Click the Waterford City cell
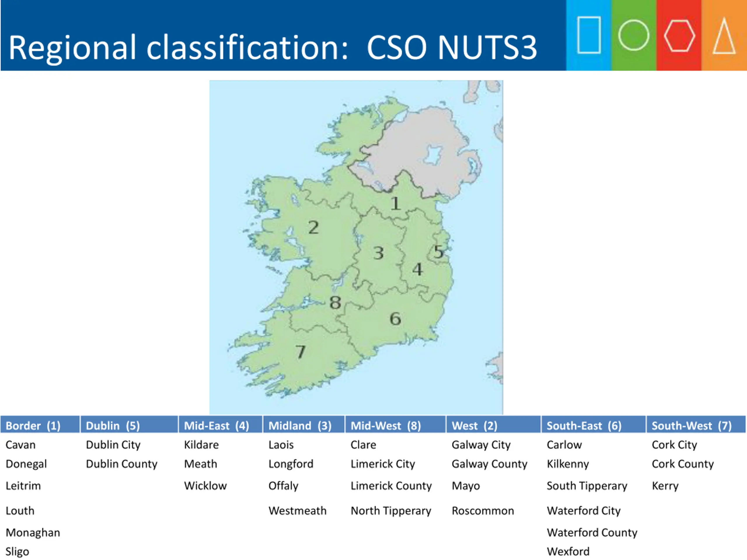This screenshot has height=560, width=747. click(x=584, y=511)
